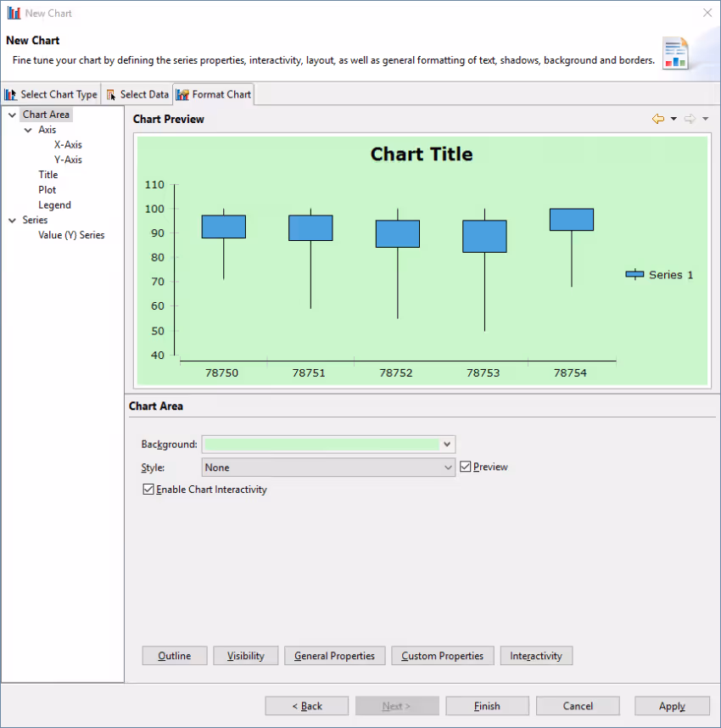This screenshot has width=721, height=728.
Task: Collapse the Series tree node
Action: 12,220
